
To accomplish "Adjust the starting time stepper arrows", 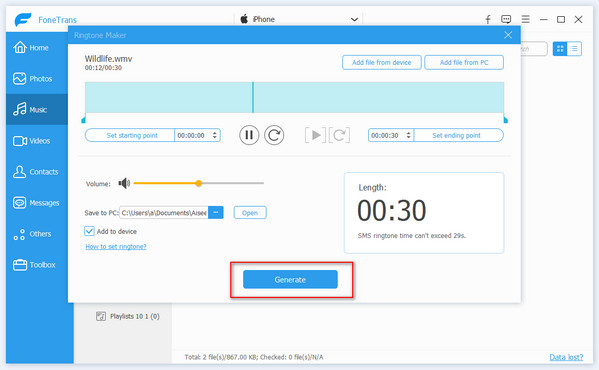I will (215, 135).
